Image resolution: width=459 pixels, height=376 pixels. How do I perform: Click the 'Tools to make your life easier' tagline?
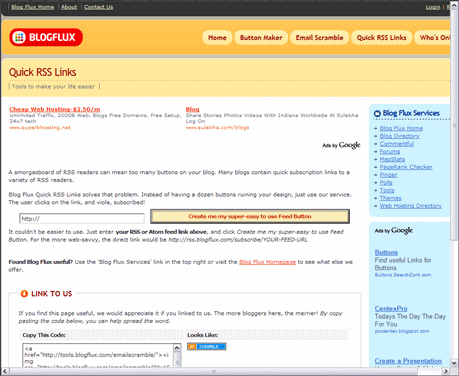coord(53,87)
